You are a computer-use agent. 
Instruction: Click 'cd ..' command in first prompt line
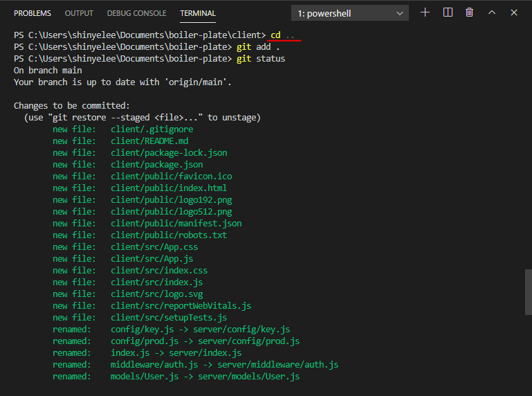283,35
